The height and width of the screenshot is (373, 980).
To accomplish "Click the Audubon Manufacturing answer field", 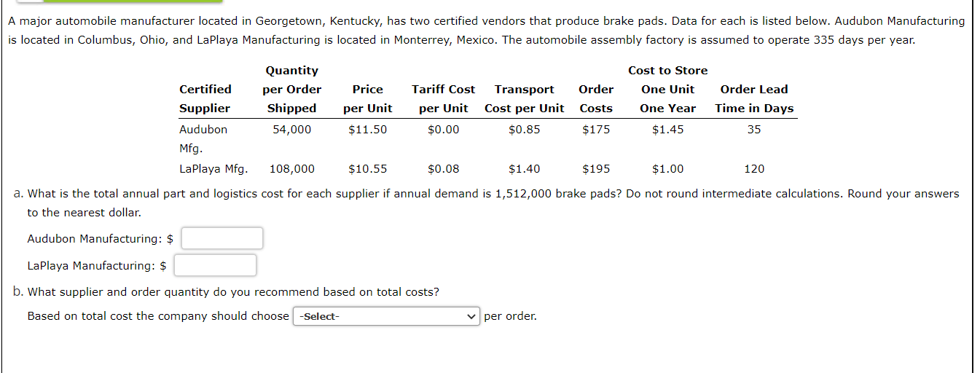I will 222,238.
